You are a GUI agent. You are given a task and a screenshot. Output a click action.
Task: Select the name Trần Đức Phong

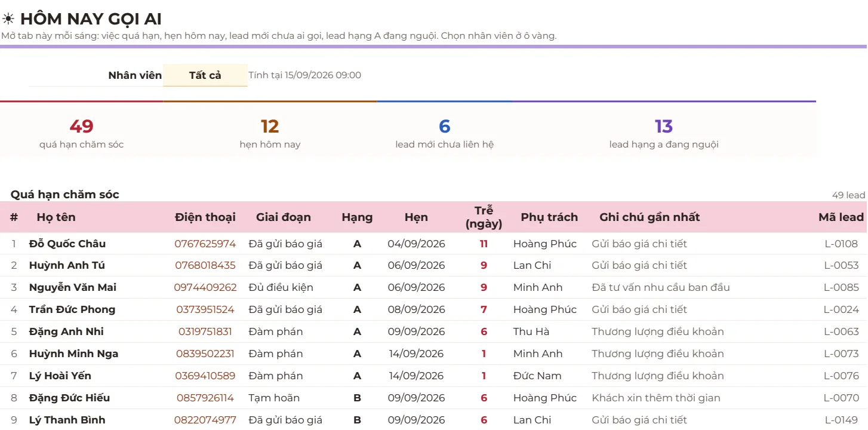pyautogui.click(x=72, y=309)
